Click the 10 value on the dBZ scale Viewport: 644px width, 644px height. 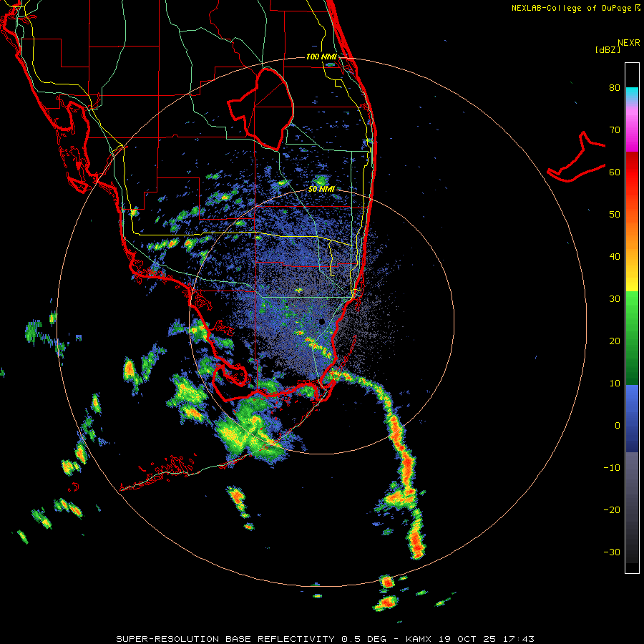coord(615,384)
